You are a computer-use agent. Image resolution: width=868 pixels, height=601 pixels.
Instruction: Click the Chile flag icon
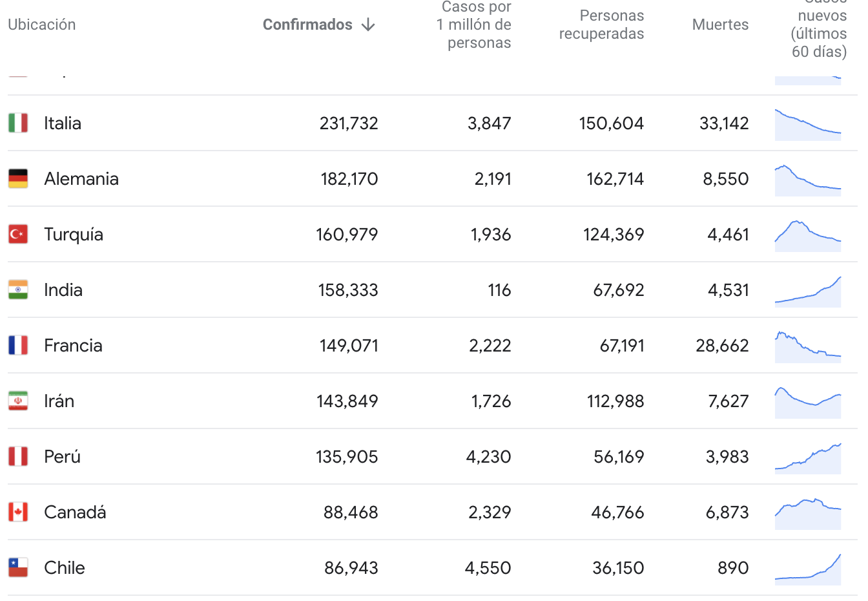pyautogui.click(x=18, y=567)
